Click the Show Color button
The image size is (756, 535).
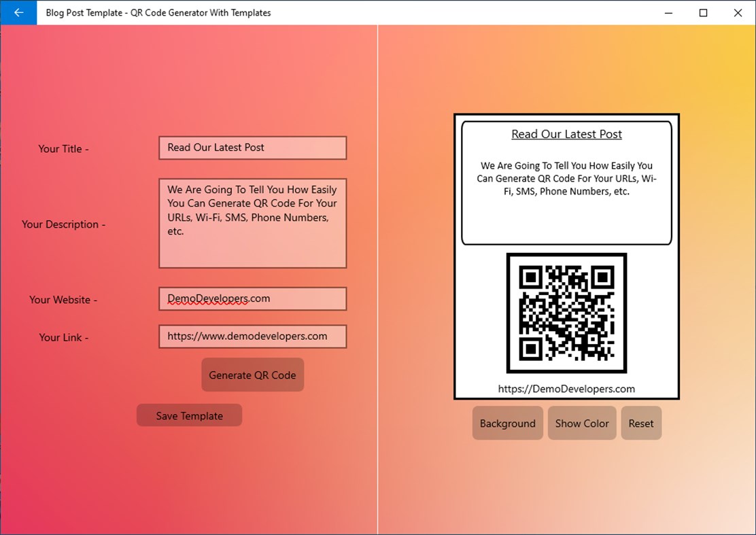pyautogui.click(x=582, y=424)
